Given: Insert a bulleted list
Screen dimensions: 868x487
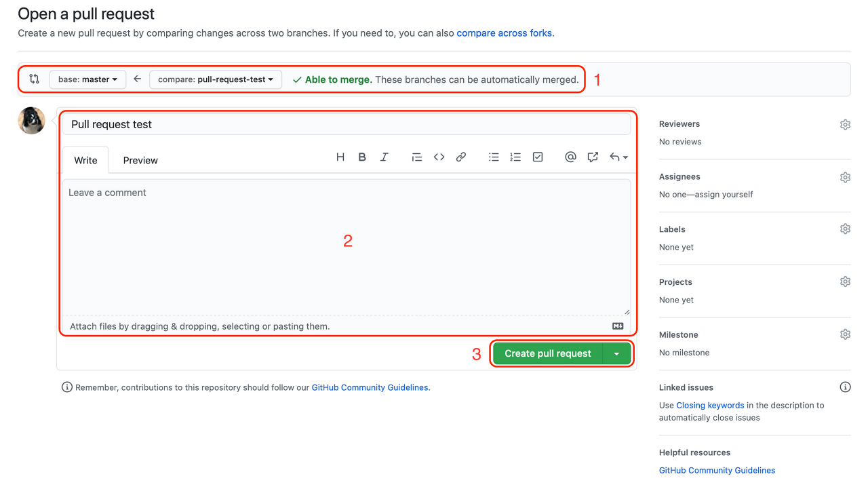Looking at the screenshot, I should pos(494,157).
